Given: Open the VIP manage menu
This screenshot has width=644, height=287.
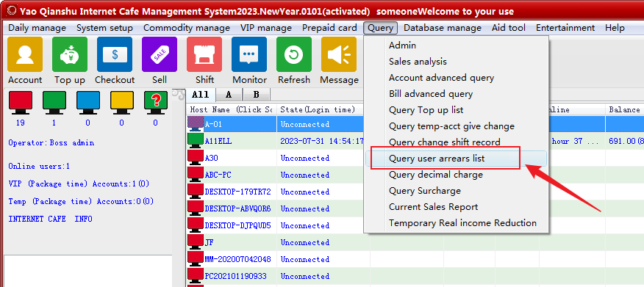Looking at the screenshot, I should 266,28.
